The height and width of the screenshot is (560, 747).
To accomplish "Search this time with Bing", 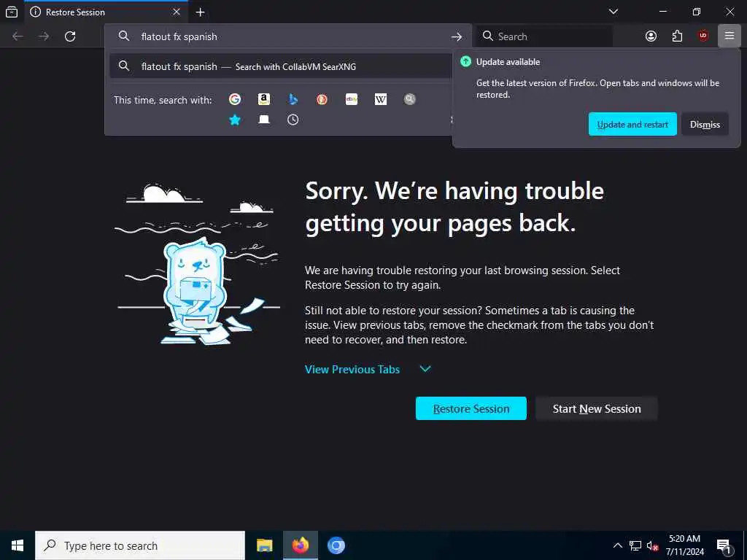I will (x=293, y=99).
